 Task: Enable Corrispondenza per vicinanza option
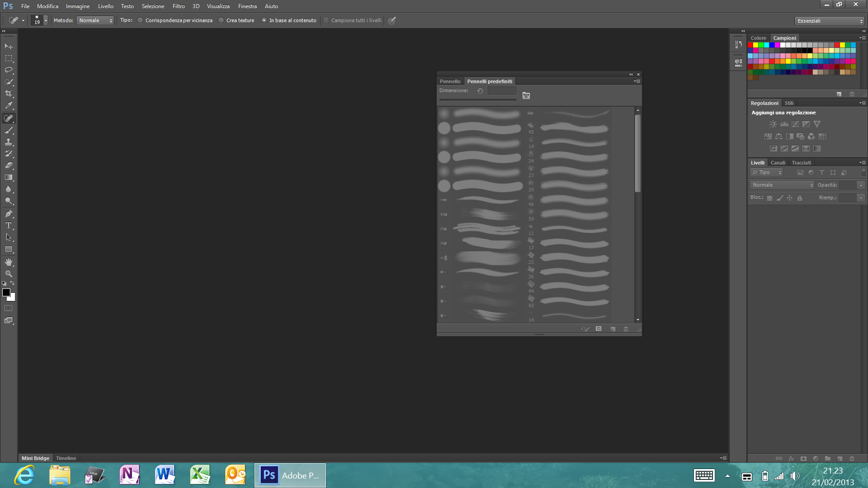pos(141,21)
